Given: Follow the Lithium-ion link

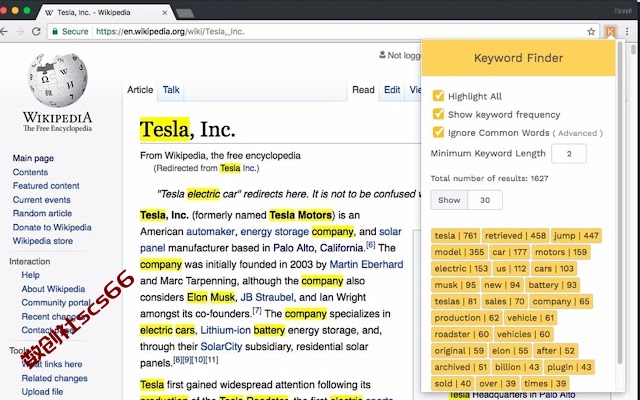Looking at the screenshot, I should (225, 330).
